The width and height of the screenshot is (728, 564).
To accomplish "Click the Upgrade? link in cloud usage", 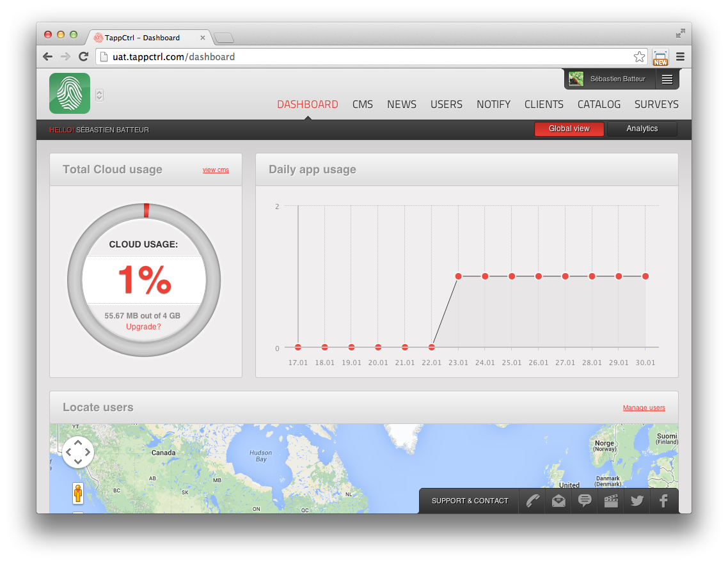I will click(x=143, y=327).
